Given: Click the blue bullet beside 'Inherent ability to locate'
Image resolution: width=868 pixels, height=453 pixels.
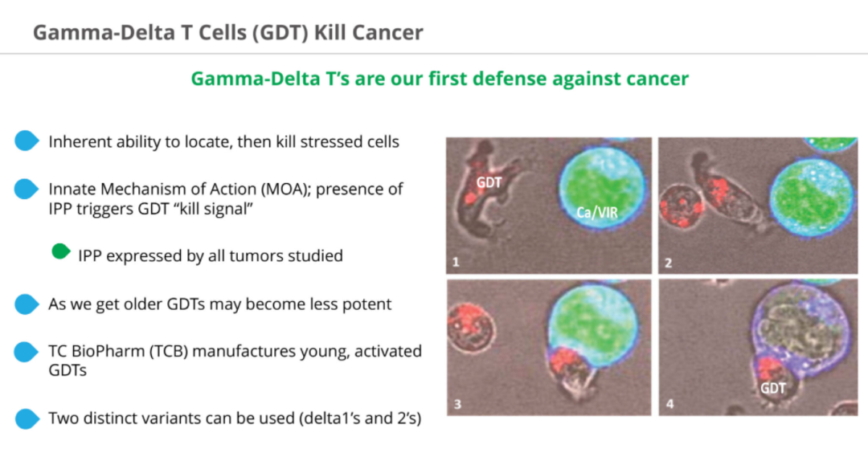Looking at the screenshot, I should (x=27, y=141).
